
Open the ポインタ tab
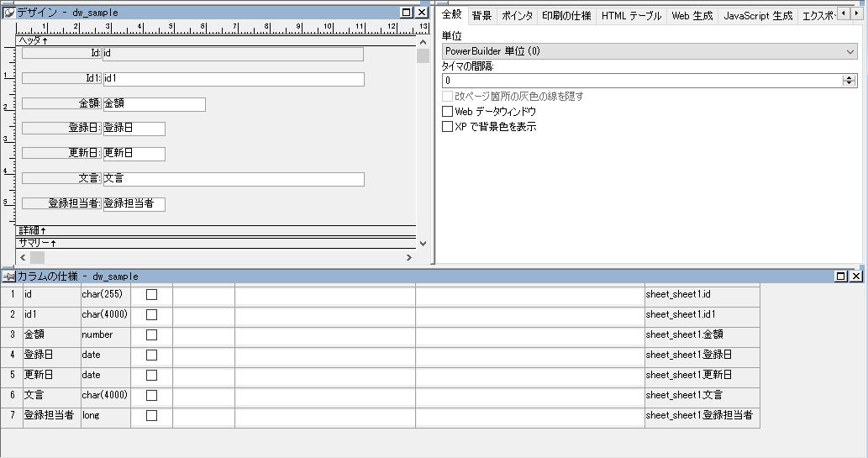[x=517, y=16]
